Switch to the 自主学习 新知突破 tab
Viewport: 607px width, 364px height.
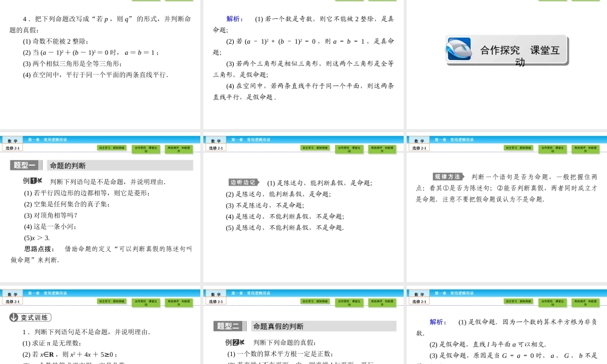click(x=113, y=147)
